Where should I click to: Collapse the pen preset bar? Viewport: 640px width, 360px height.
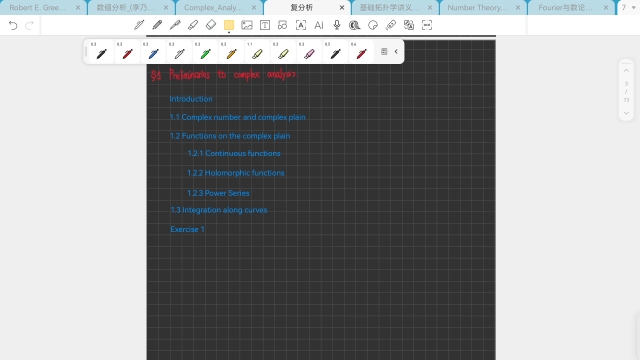pos(396,51)
